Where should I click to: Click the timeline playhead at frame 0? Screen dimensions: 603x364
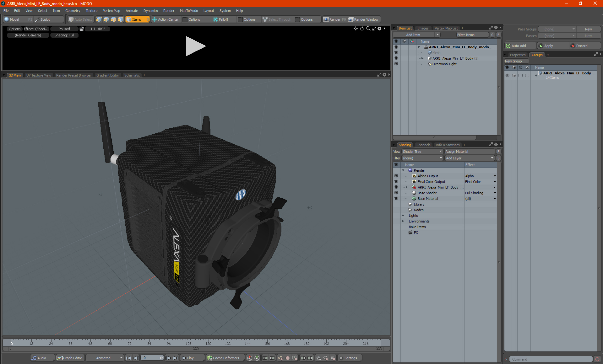click(x=12, y=342)
